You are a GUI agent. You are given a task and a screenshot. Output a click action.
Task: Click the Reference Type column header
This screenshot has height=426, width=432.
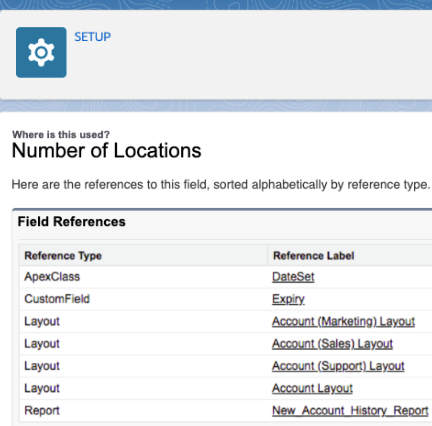(x=63, y=256)
